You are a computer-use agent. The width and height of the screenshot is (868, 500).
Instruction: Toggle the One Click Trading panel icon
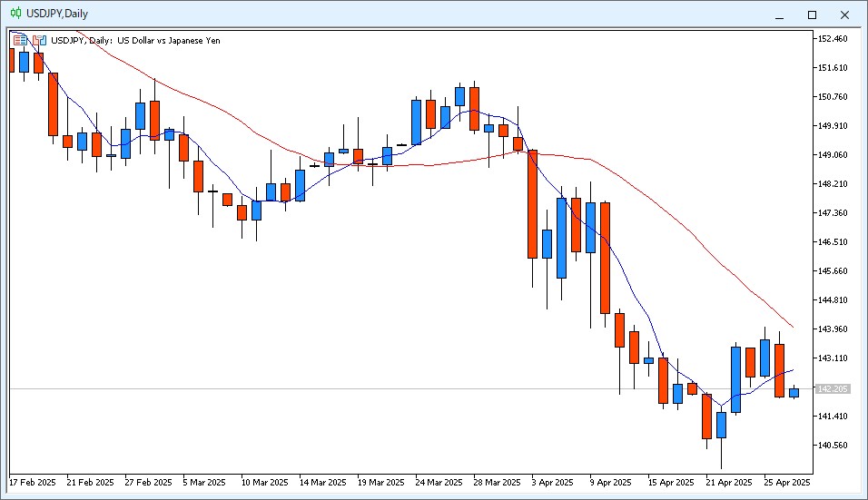(39, 40)
